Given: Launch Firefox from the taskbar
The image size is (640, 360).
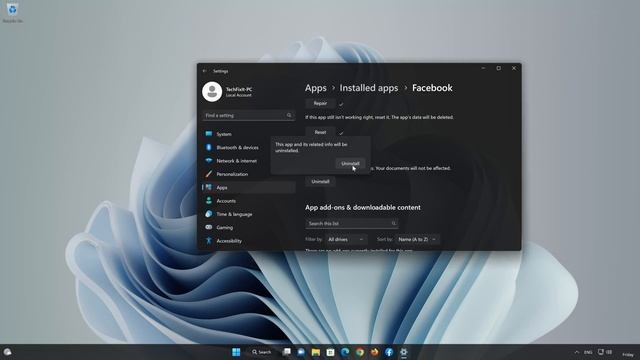Looking at the screenshot, I should (374, 352).
